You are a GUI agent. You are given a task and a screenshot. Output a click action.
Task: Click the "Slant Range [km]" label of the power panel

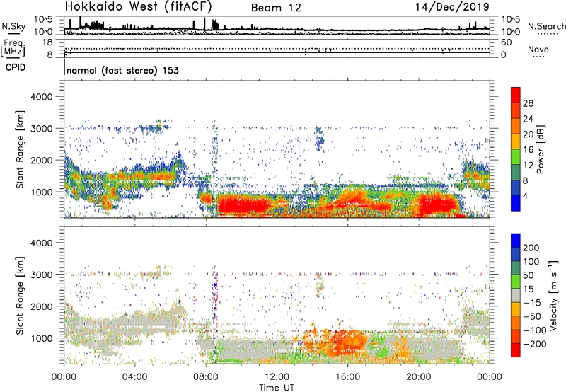(x=20, y=149)
